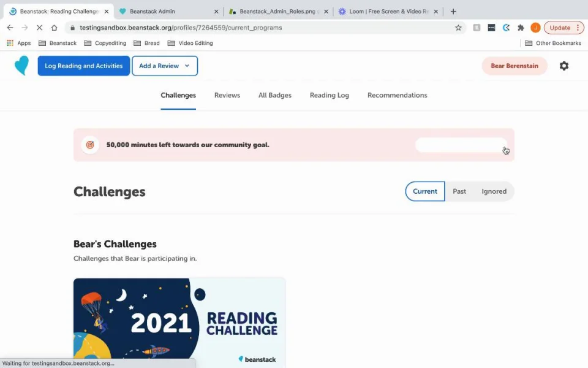Open the Apps grid shortcut
This screenshot has height=368, width=588.
point(19,43)
